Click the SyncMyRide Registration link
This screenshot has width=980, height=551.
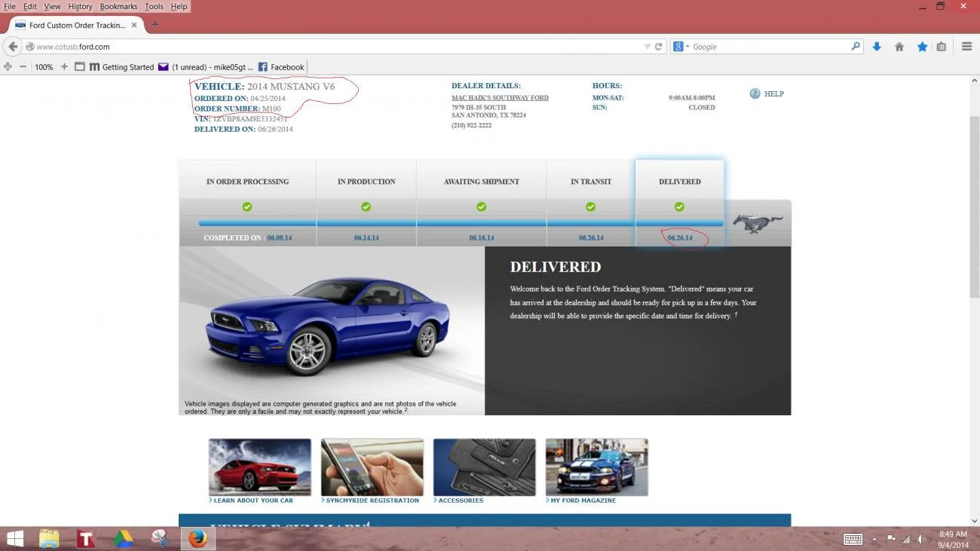pos(372,500)
